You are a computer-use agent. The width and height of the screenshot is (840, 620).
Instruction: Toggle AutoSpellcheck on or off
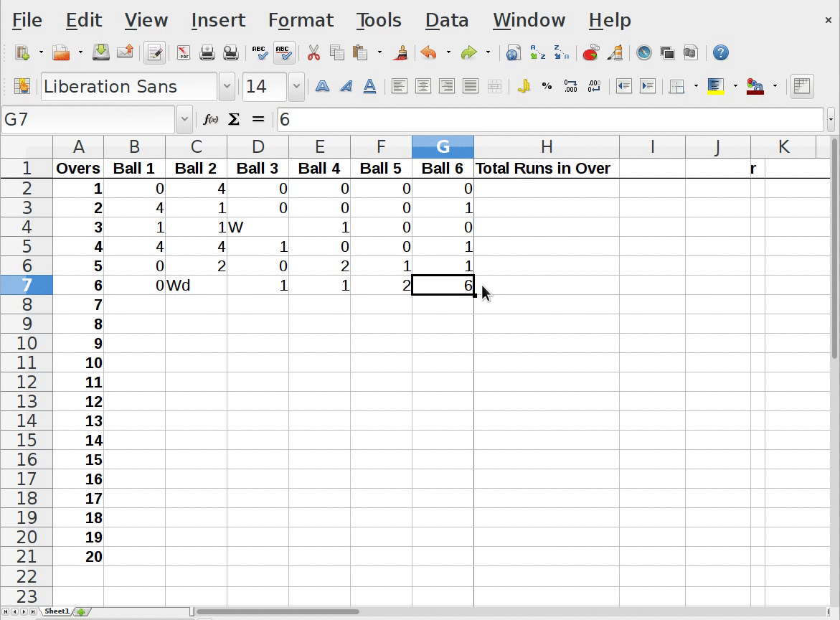(x=284, y=52)
